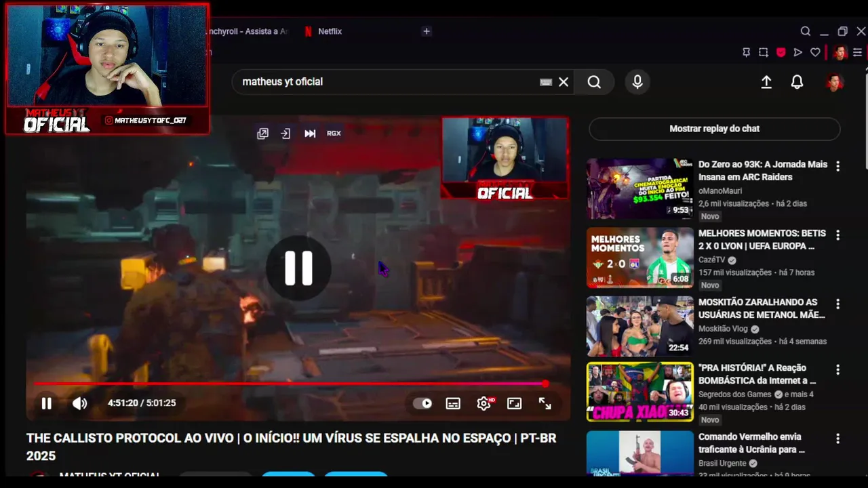Click 'Novo' badge under ARC Raiders video
Screen dimensions: 868x488
710,216
